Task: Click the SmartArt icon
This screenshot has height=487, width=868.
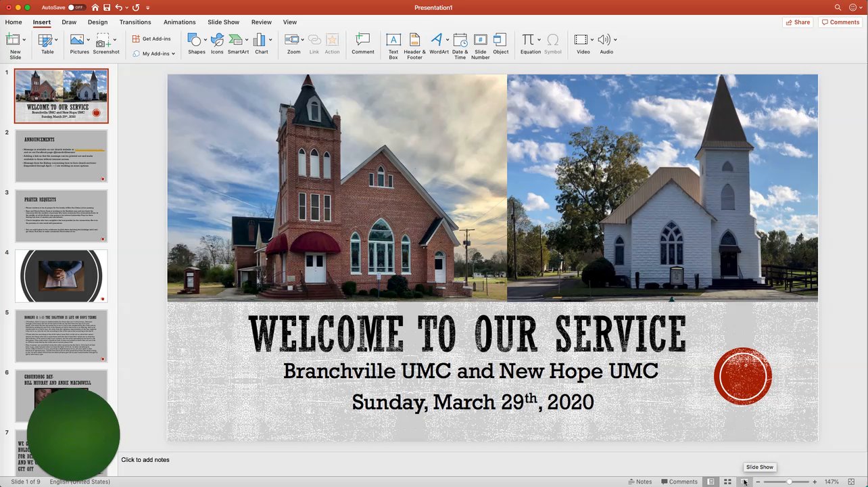Action: tap(236, 39)
